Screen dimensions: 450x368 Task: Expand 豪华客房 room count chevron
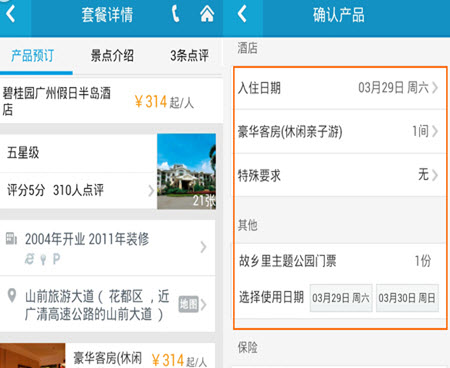pos(434,131)
